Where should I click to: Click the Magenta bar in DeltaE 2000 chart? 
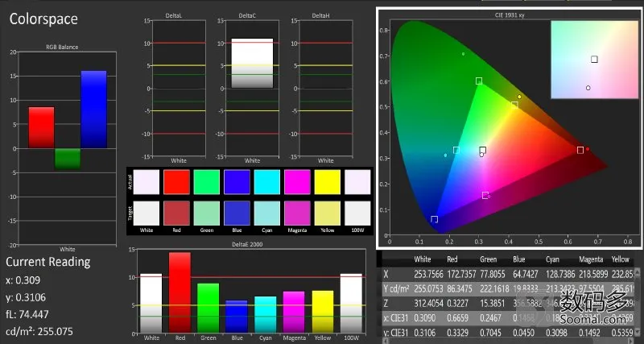[x=294, y=312]
